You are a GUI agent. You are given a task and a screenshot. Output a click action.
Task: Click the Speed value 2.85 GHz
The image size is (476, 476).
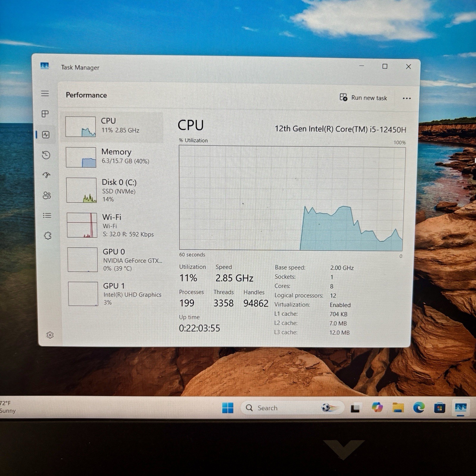click(234, 278)
